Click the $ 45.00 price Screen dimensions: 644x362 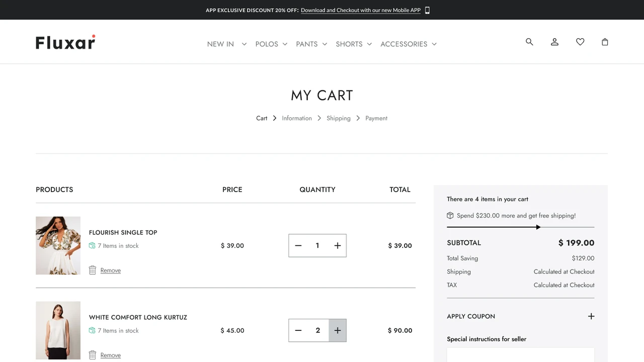(232, 330)
